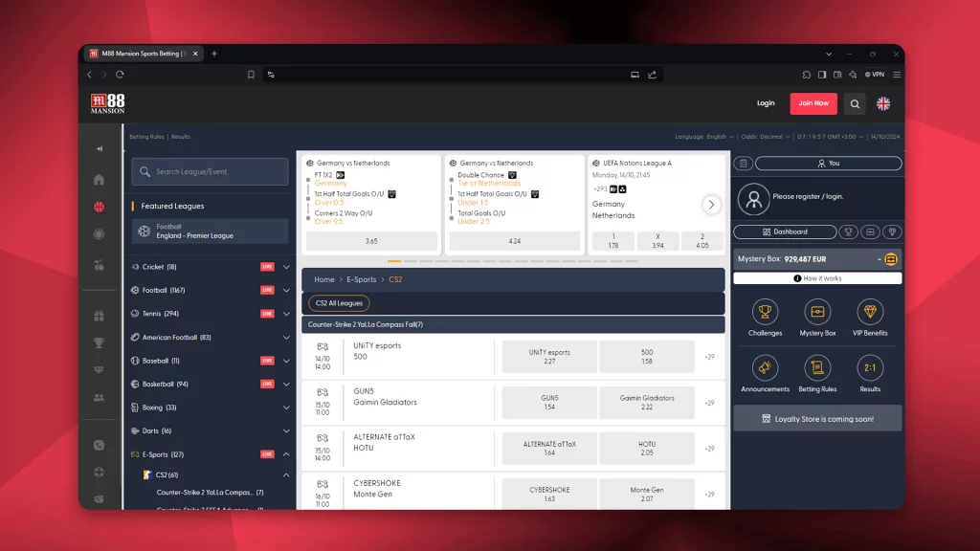Viewport: 980px width, 551px height.
Task: Click in the Search League/Event field
Action: tap(210, 172)
